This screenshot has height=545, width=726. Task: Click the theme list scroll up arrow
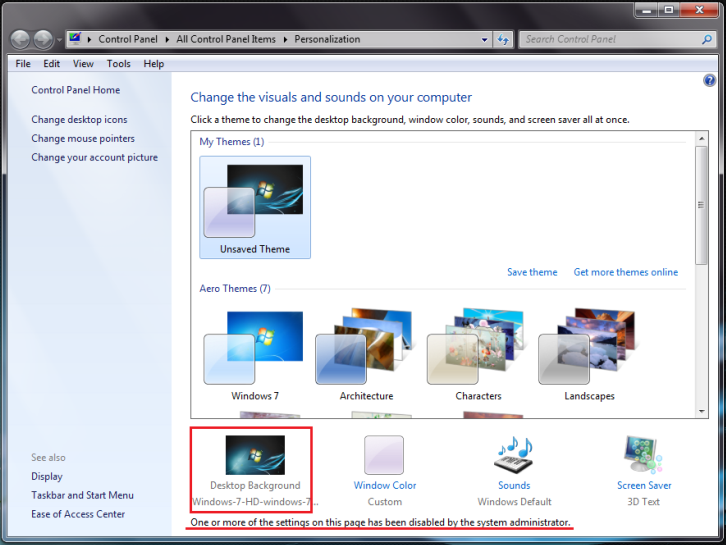click(701, 138)
